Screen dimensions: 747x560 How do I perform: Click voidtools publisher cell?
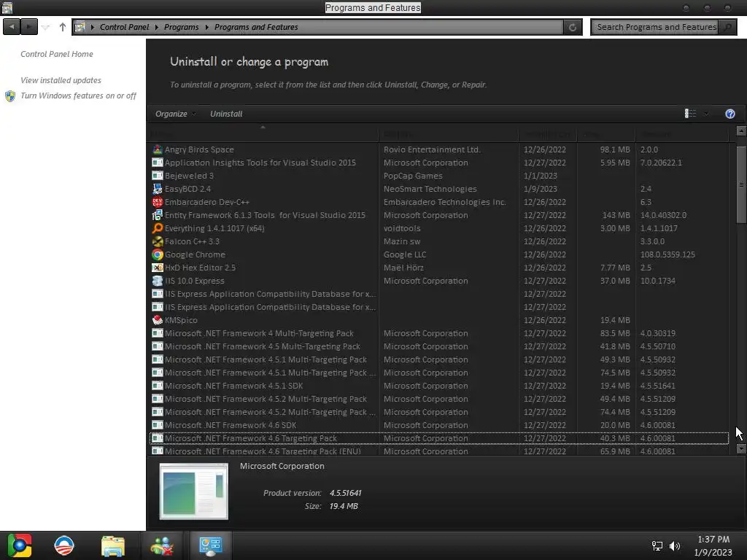(x=402, y=228)
